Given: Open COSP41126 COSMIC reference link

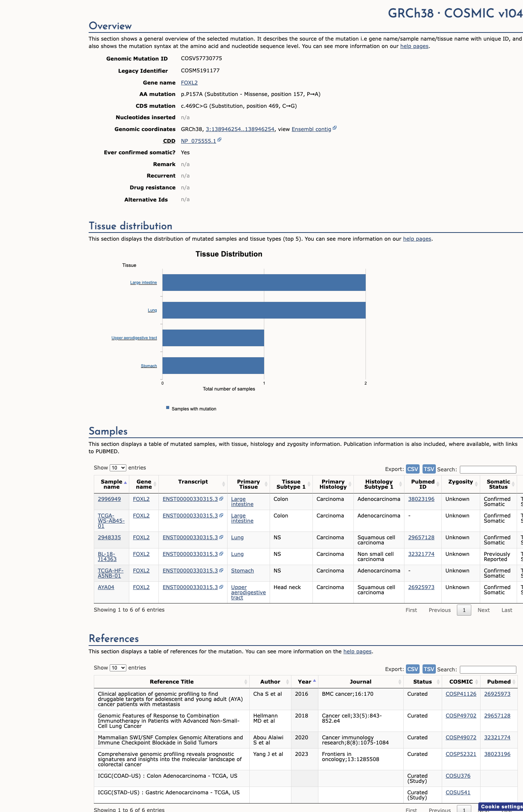Looking at the screenshot, I should [461, 694].
